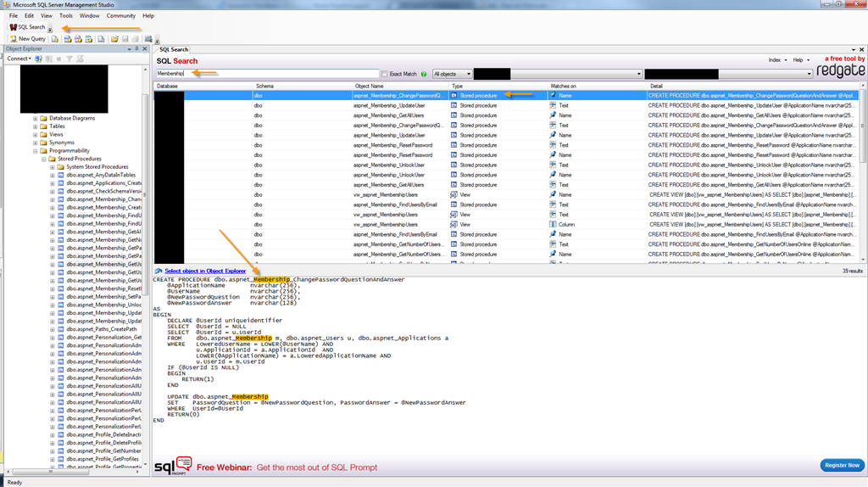Click the Stop square icon in Object Explorer
Viewport: 868px width, 487px height.
click(x=58, y=59)
